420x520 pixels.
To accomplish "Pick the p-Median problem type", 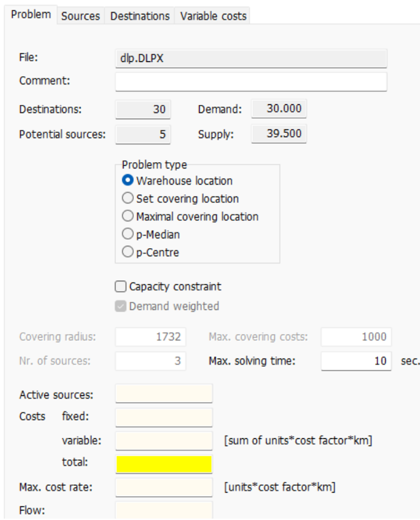I will tap(127, 234).
